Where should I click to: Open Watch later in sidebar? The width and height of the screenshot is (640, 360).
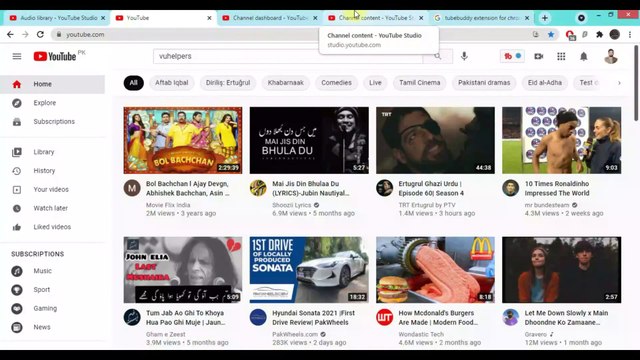click(52, 208)
